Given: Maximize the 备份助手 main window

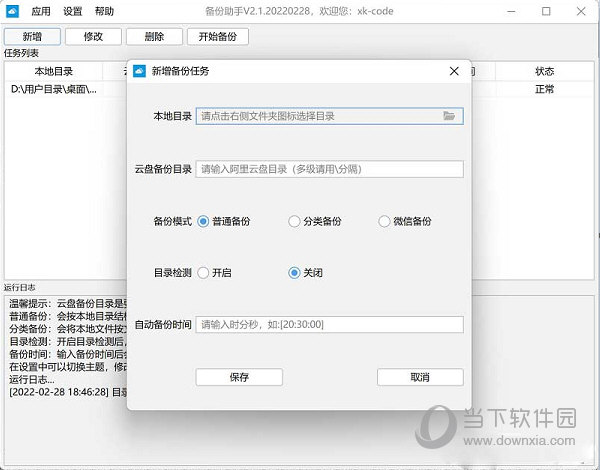Looking at the screenshot, I should point(546,11).
